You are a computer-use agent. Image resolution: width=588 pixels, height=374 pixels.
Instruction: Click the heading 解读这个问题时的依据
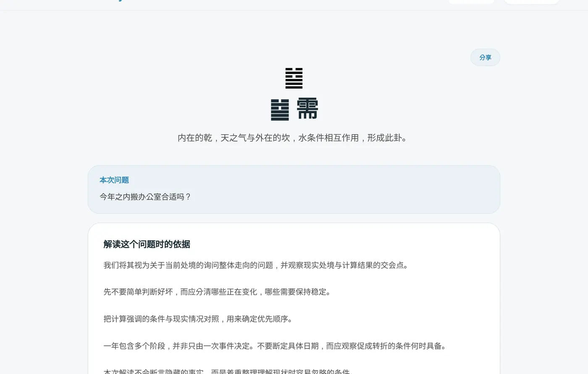coord(147,244)
